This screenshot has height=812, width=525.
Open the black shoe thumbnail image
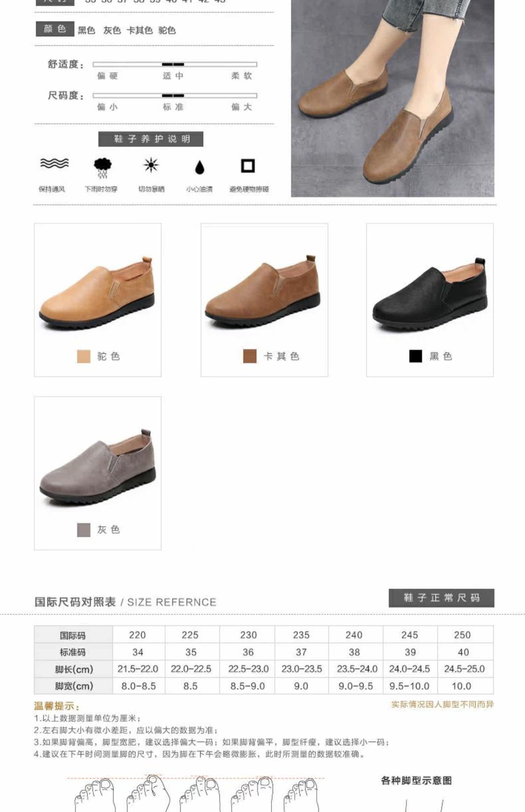click(430, 294)
